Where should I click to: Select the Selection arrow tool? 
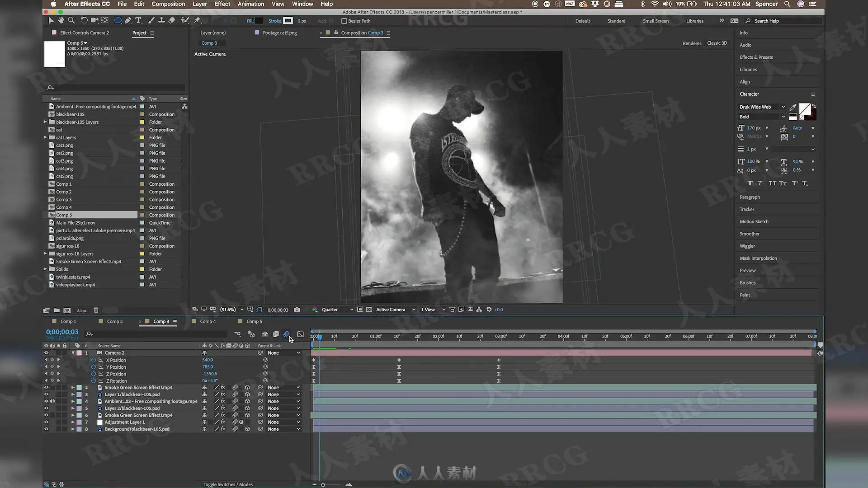click(x=51, y=20)
